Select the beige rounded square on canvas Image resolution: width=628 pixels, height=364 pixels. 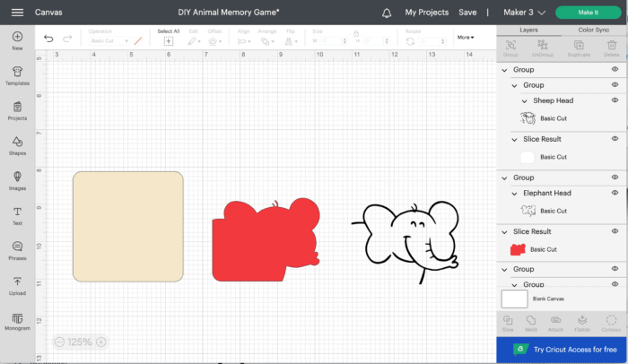tap(127, 225)
